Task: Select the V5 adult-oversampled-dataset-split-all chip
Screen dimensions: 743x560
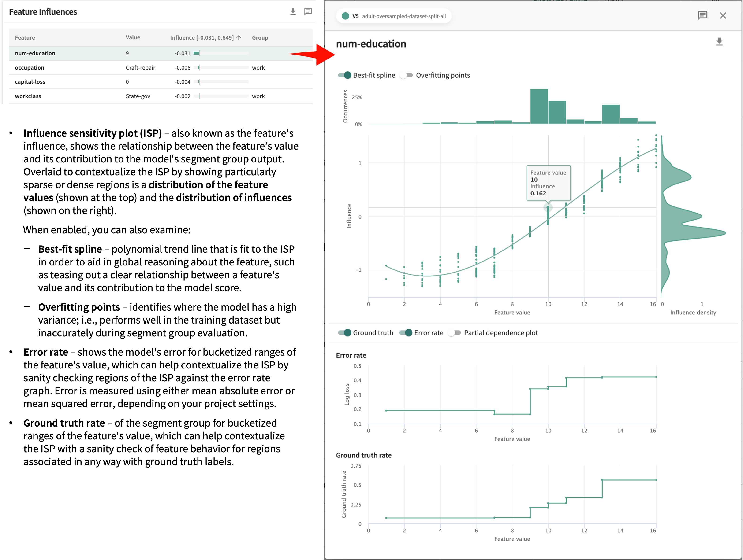Action: click(394, 16)
